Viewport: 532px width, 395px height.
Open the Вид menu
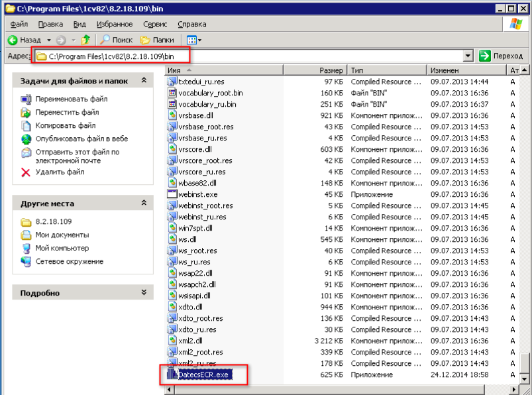(x=80, y=24)
